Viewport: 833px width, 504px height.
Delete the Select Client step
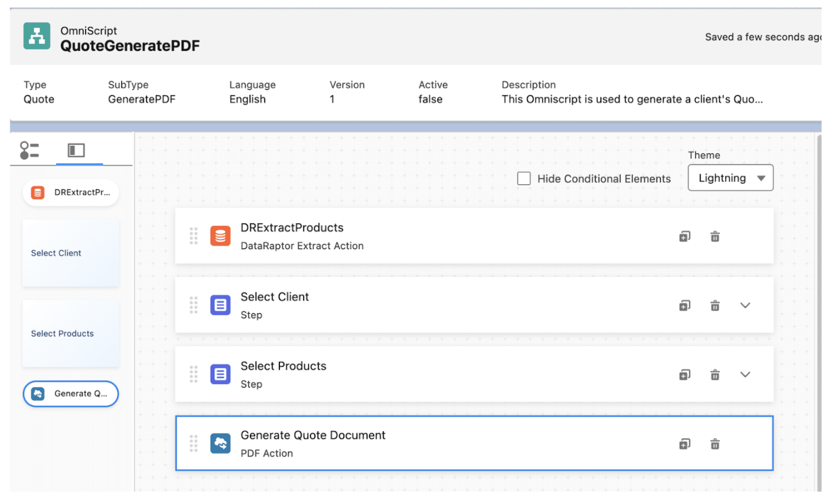pyautogui.click(x=715, y=306)
